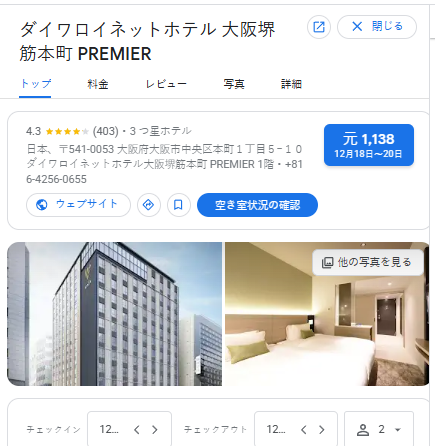Click 他の写真を見る button
435x446 pixels.
click(x=368, y=262)
